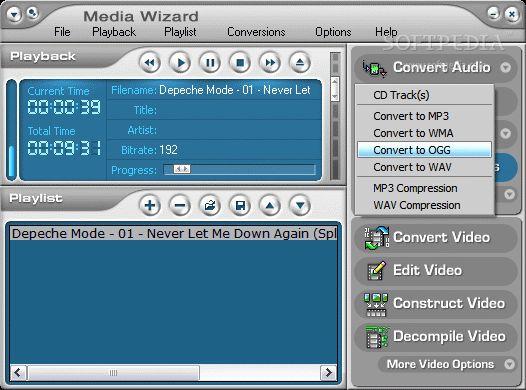Click the Current Time display 00:00:39
The height and width of the screenshot is (390, 526).
[64, 107]
